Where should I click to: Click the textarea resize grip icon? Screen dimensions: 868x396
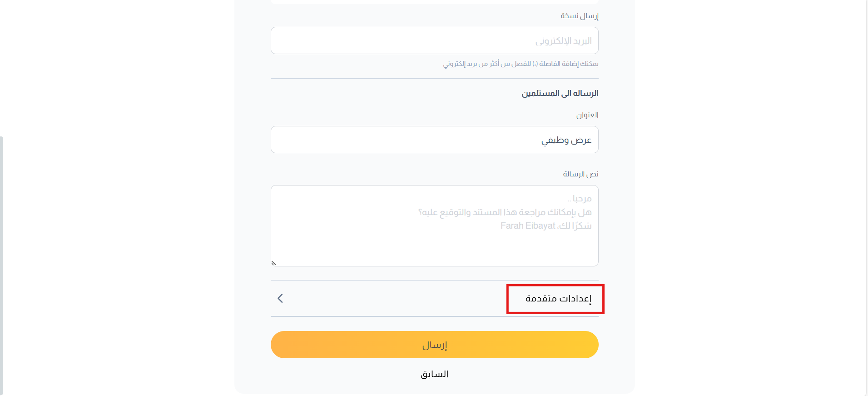[x=274, y=263]
